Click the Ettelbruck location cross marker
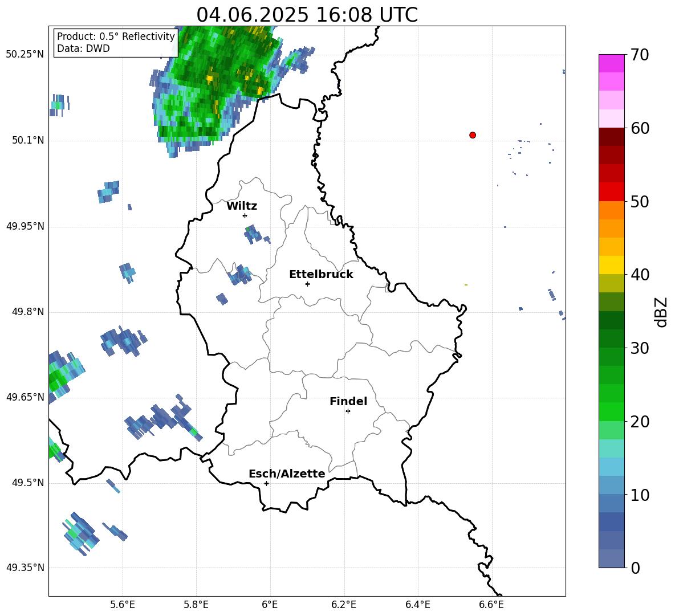The height and width of the screenshot is (616, 675). point(307,284)
